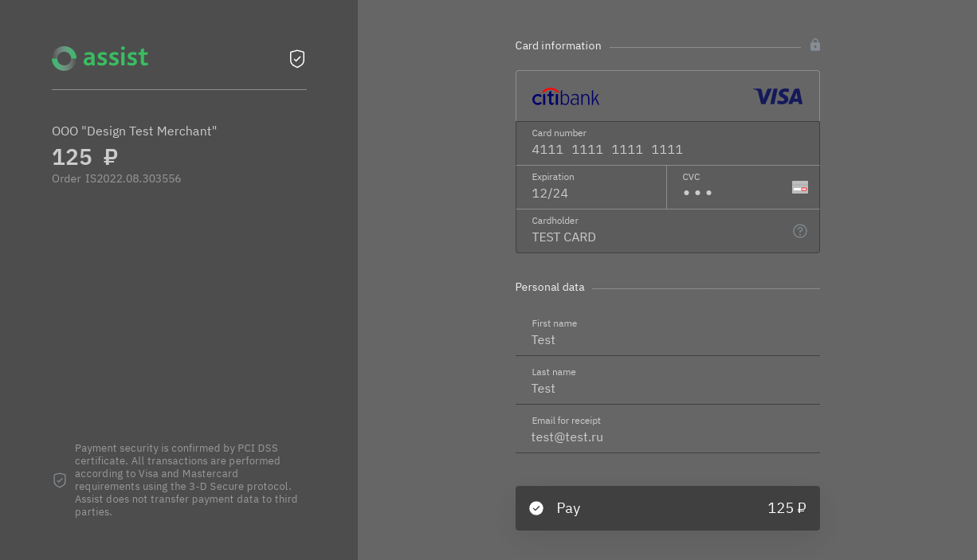
Task: Click the Assist logo
Action: (x=100, y=58)
